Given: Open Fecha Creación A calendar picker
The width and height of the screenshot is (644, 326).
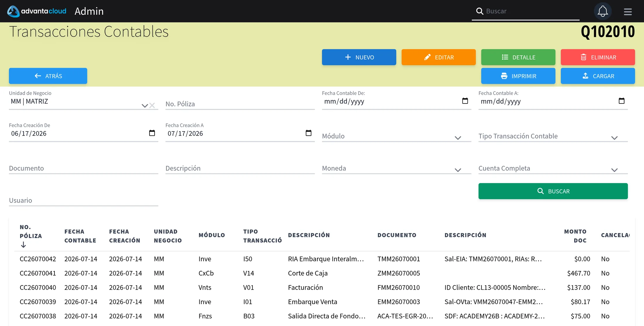Looking at the screenshot, I should point(309,133).
